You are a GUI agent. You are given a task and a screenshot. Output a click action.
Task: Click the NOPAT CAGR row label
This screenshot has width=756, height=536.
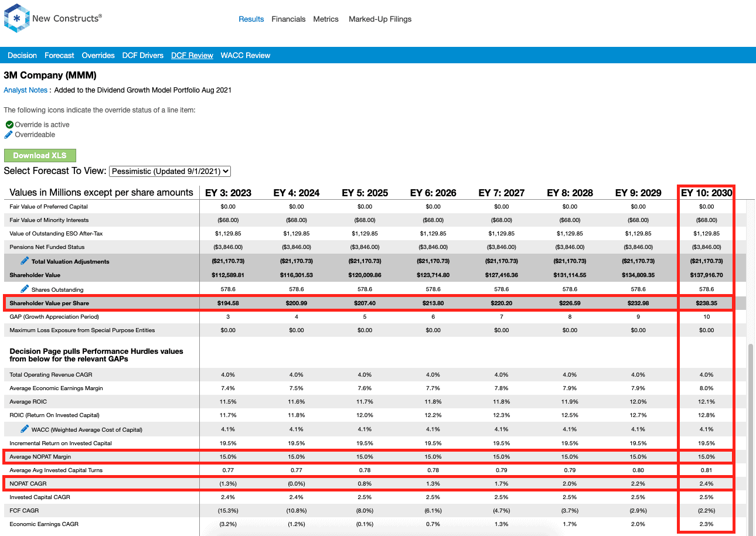(28, 483)
